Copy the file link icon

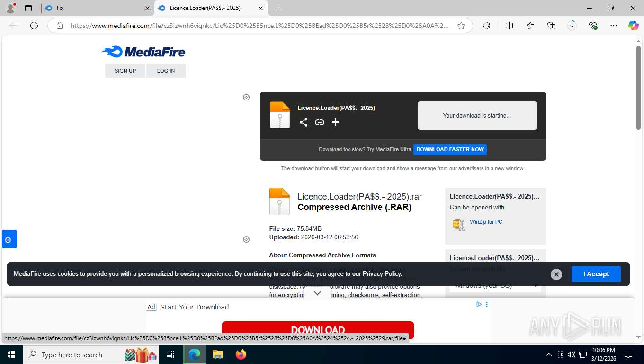click(x=320, y=122)
